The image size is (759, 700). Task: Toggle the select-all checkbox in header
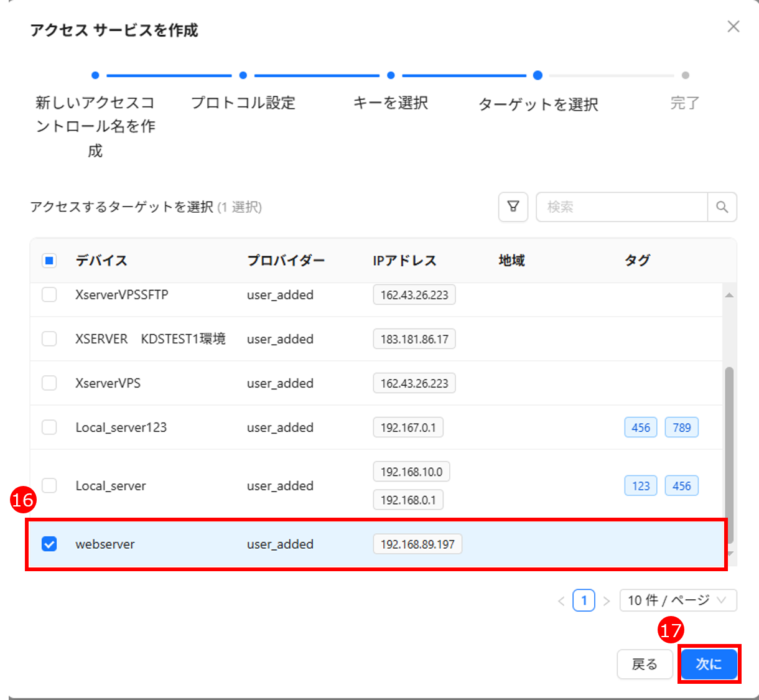(49, 261)
